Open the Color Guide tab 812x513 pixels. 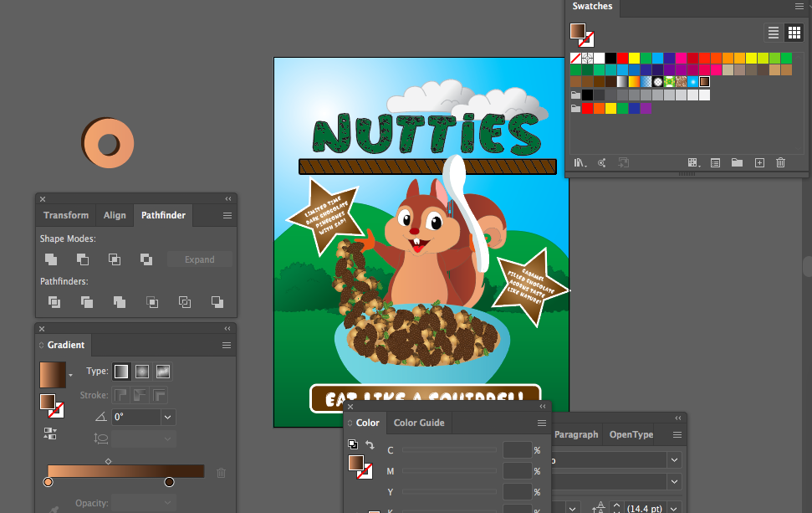[x=418, y=423]
